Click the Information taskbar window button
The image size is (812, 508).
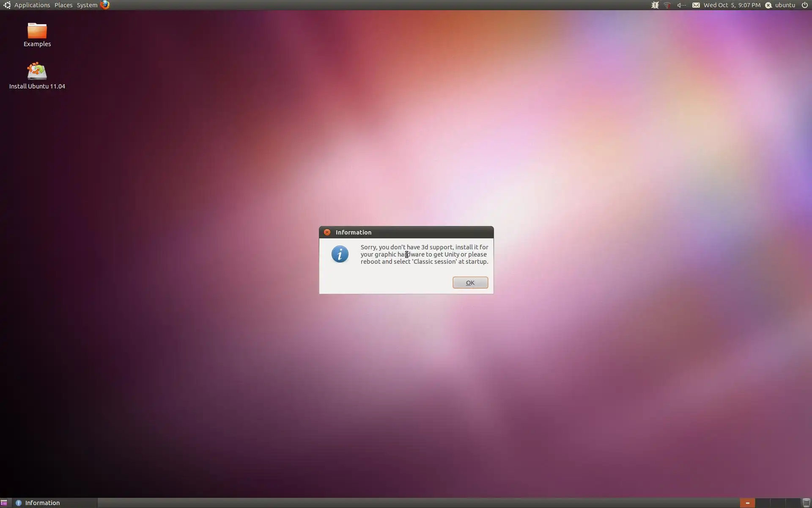[42, 503]
